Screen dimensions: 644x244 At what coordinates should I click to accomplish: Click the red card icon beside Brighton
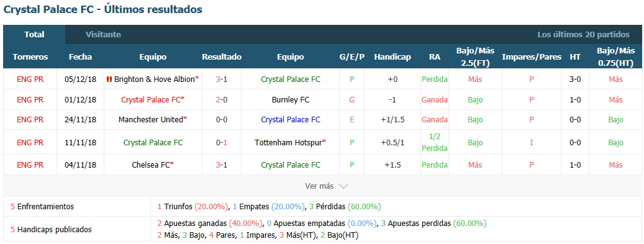click(110, 79)
